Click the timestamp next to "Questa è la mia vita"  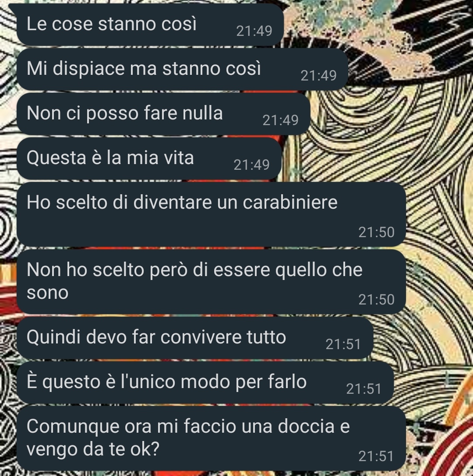(251, 165)
